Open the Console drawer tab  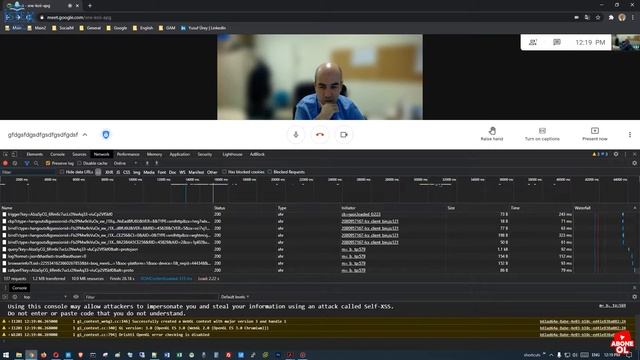pyautogui.click(x=19, y=288)
